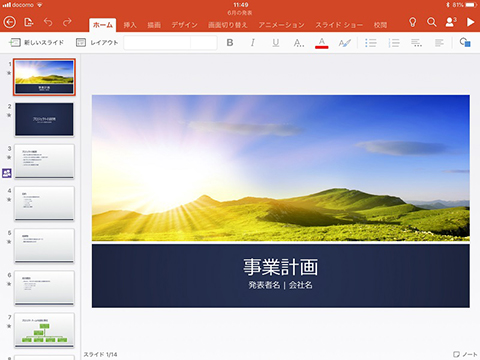
Task: Select slide 7 org chart thumbnail
Action: pyautogui.click(x=44, y=330)
